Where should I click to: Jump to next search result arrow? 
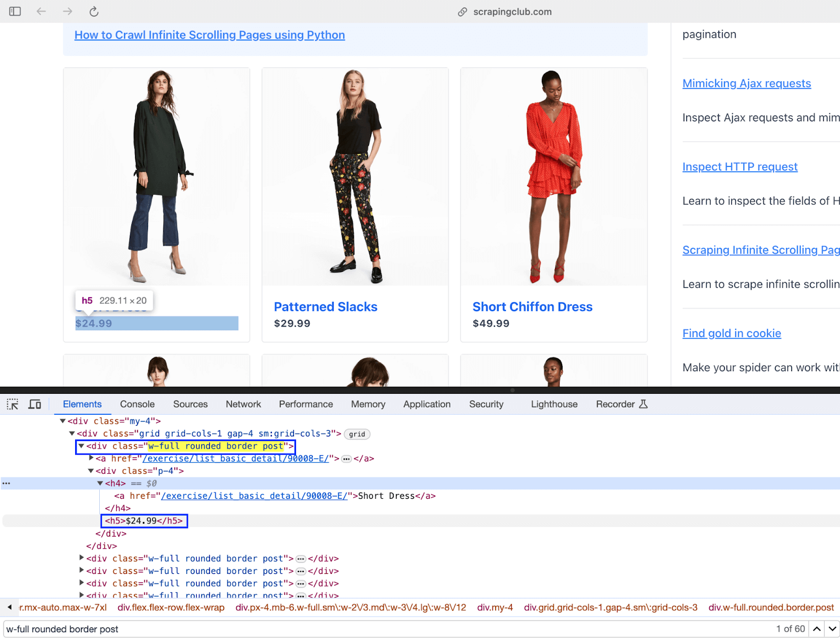[832, 629]
